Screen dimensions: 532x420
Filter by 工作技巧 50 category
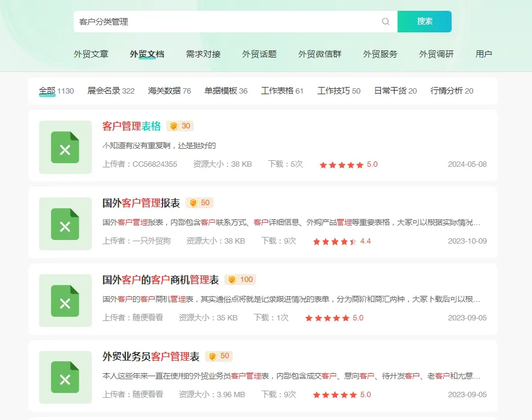339,91
